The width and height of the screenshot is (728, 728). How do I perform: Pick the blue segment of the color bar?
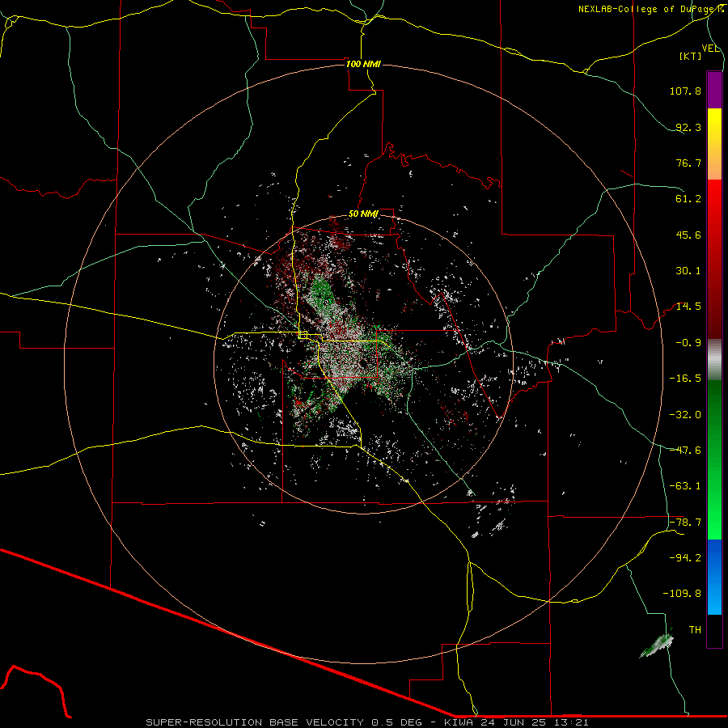click(x=714, y=577)
